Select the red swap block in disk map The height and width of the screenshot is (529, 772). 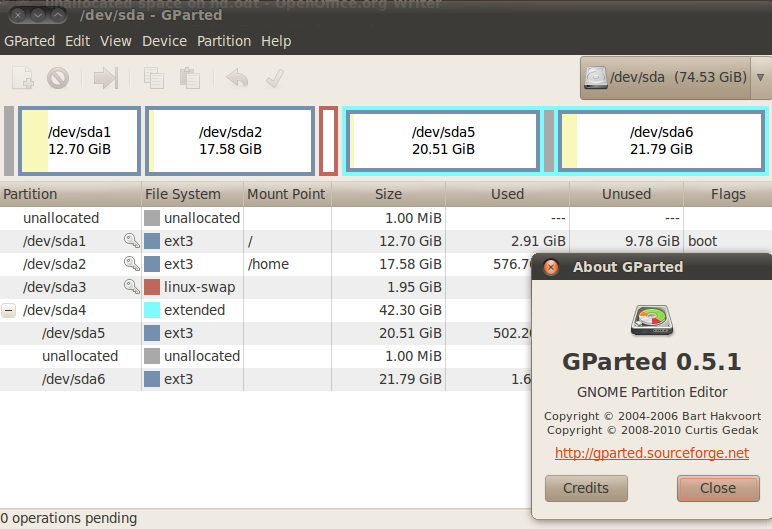tap(328, 141)
